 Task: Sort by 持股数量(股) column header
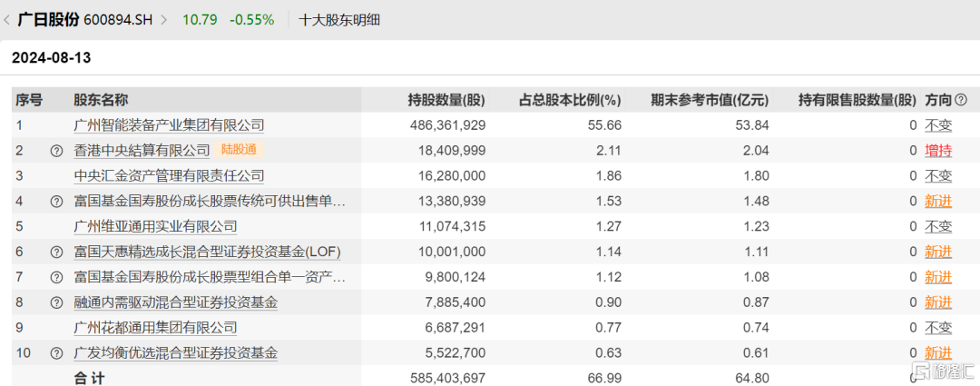click(446, 100)
